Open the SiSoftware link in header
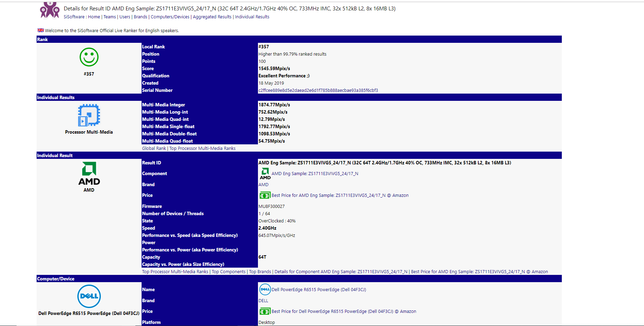The image size is (644, 326). 74,17
